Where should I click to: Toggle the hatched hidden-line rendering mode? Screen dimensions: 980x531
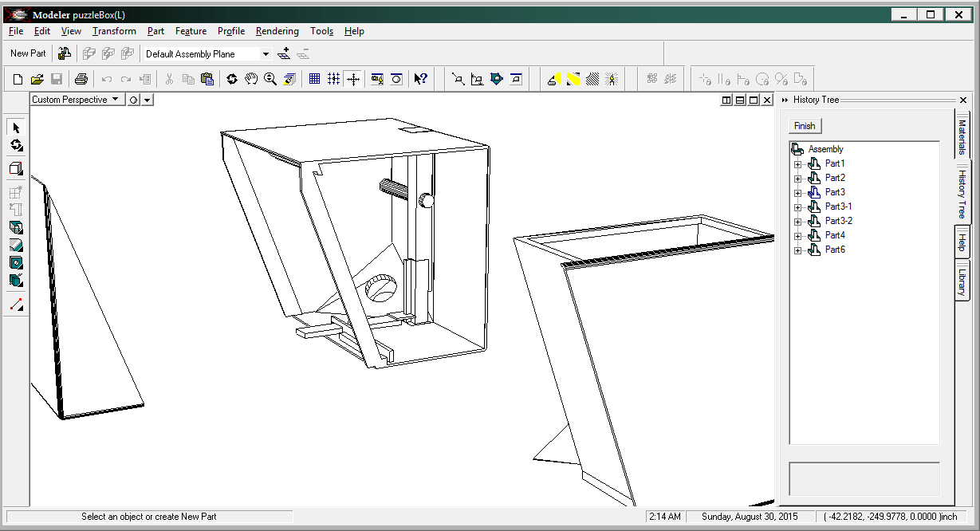click(x=592, y=79)
